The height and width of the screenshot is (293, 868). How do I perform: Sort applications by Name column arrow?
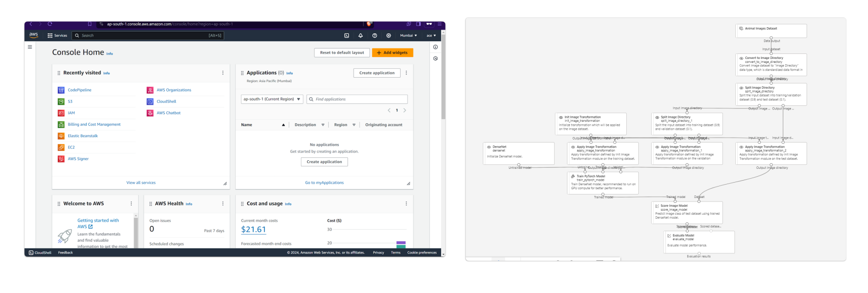tap(283, 125)
